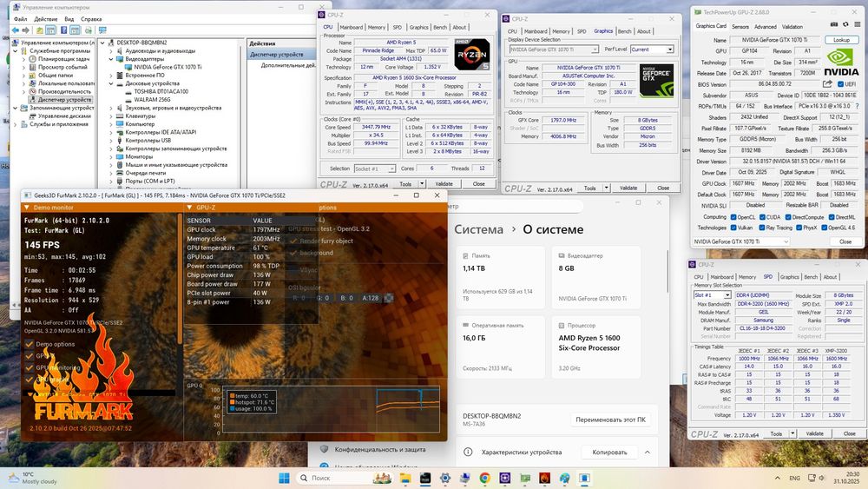Switch to Bench tab in CPU-Z SPD window

click(811, 277)
